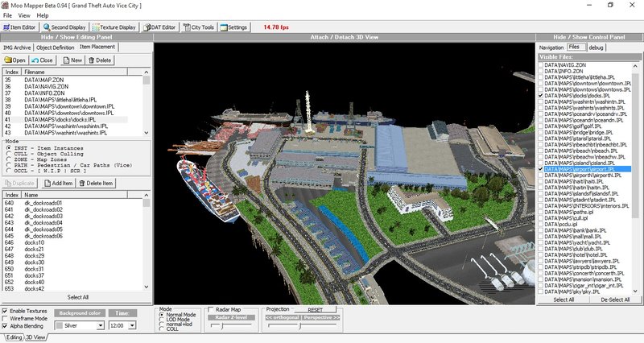Click Select All under Visible Files
Screen dimensions: 644x343
[x=563, y=300]
